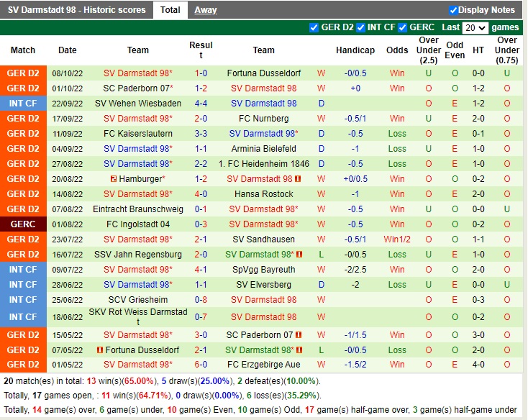The height and width of the screenshot is (420, 528).
Task: Open the 0-8 result of SCV Griesheim match
Action: coord(201,299)
